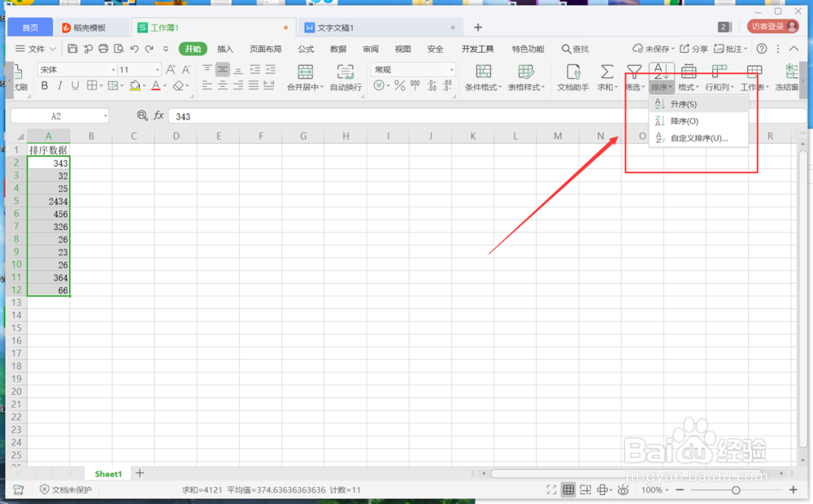Toggle eye protection mode in status bar

[624, 489]
